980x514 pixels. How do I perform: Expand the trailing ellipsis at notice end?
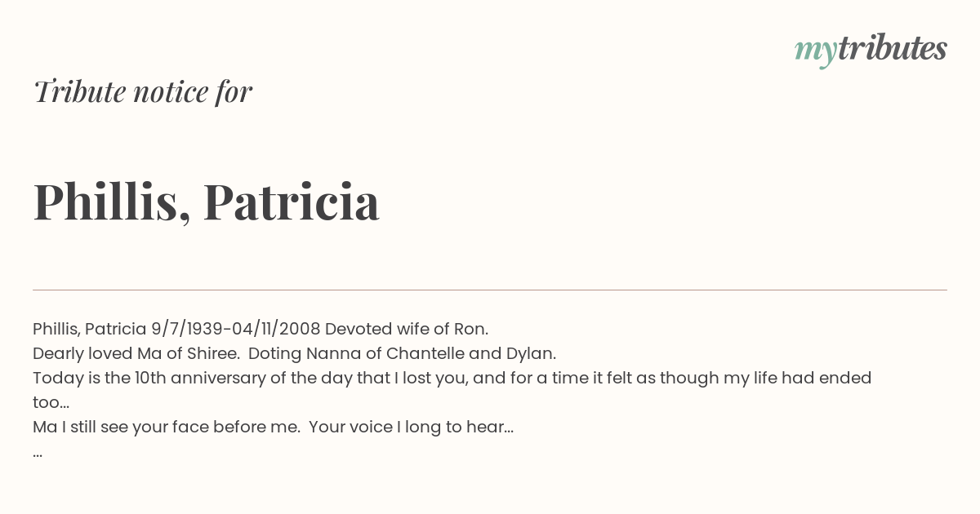pos(38,455)
